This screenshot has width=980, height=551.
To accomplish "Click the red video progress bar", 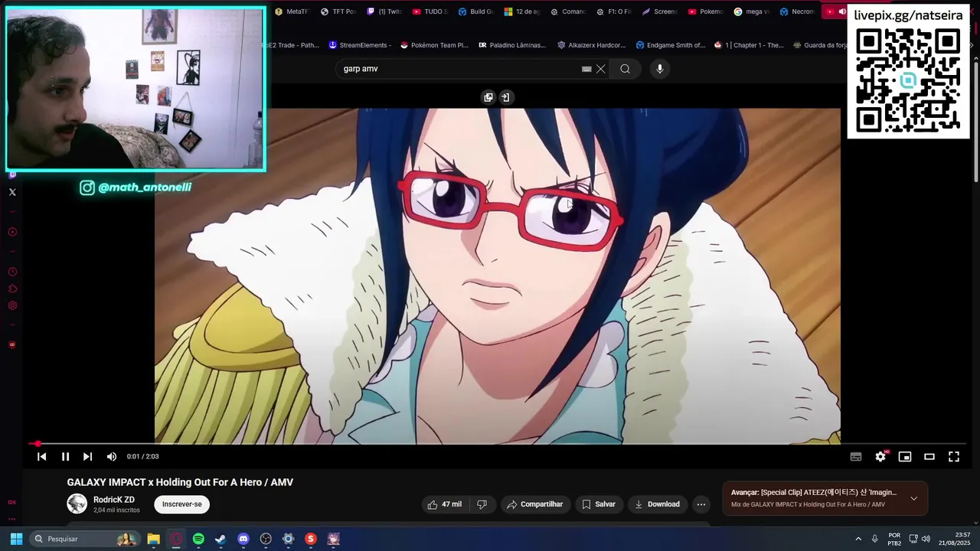I will pos(498,444).
